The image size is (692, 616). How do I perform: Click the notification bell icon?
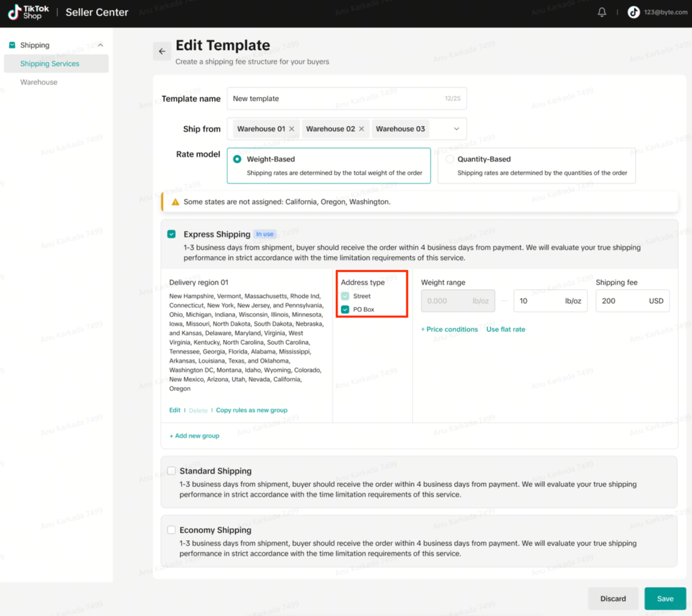602,12
